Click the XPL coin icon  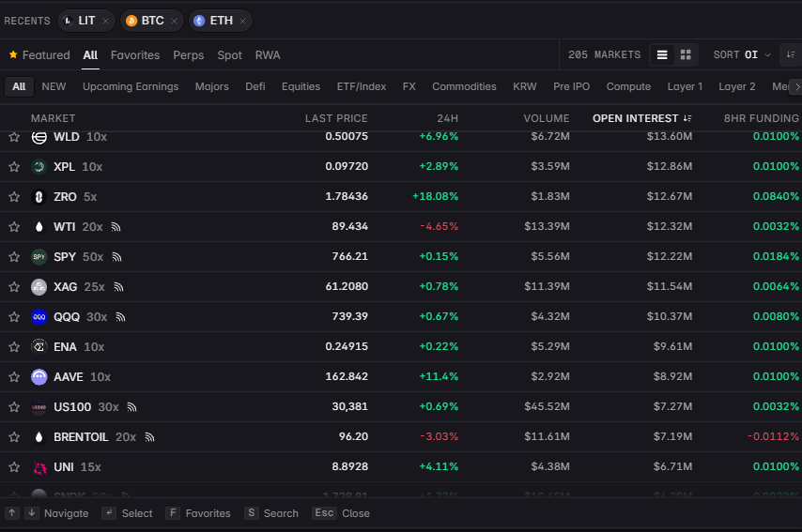click(39, 167)
